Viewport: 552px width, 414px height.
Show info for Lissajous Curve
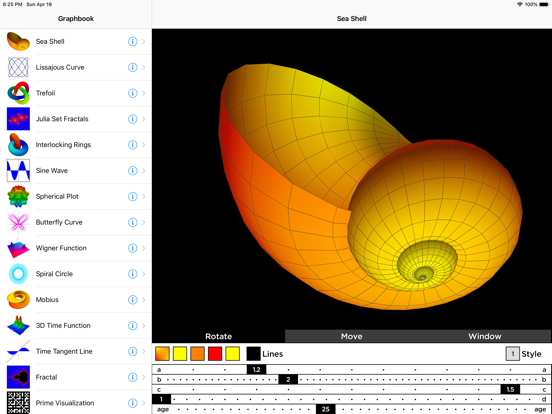point(132,67)
